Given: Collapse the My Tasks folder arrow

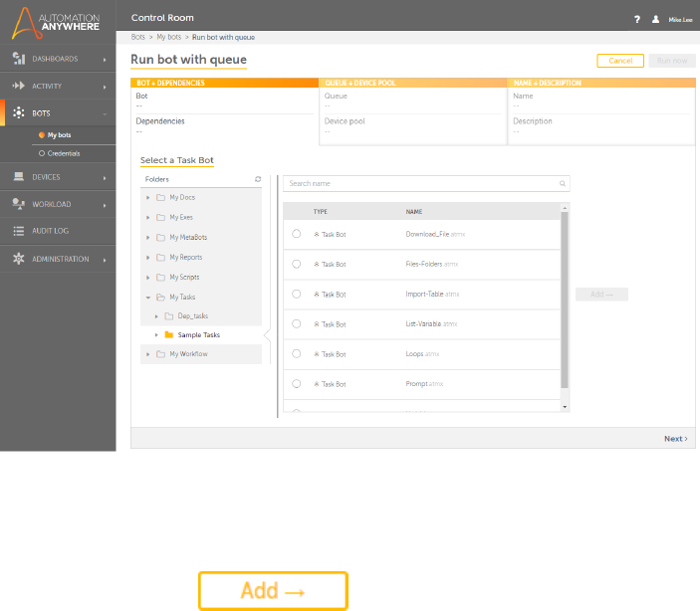Looking at the screenshot, I should point(147,298).
